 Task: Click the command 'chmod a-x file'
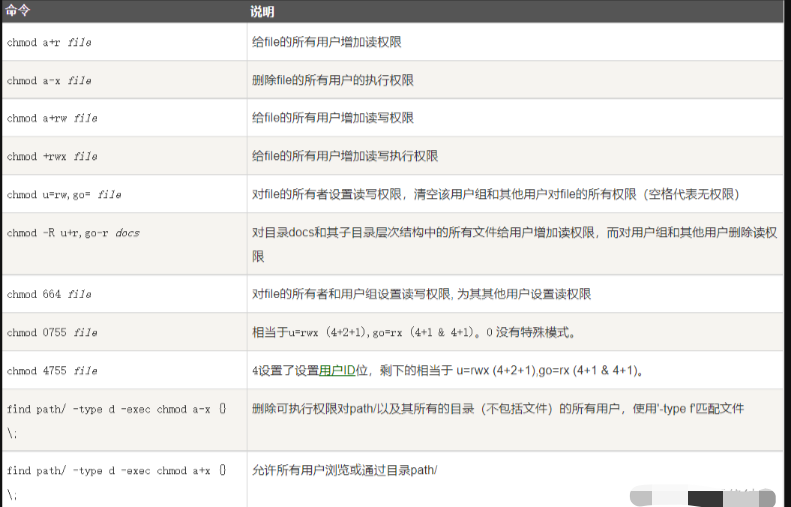point(49,81)
